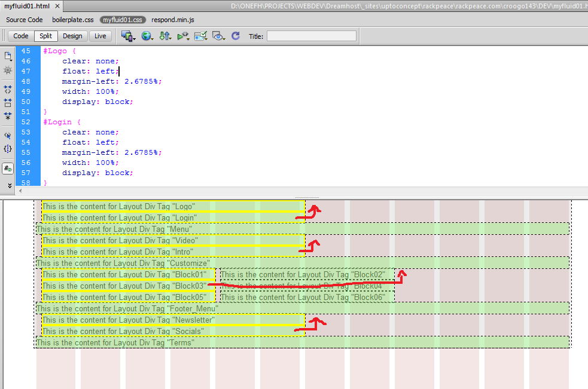Select the "Login" layout div
Viewport: 588px width, 389px height.
(x=173, y=218)
